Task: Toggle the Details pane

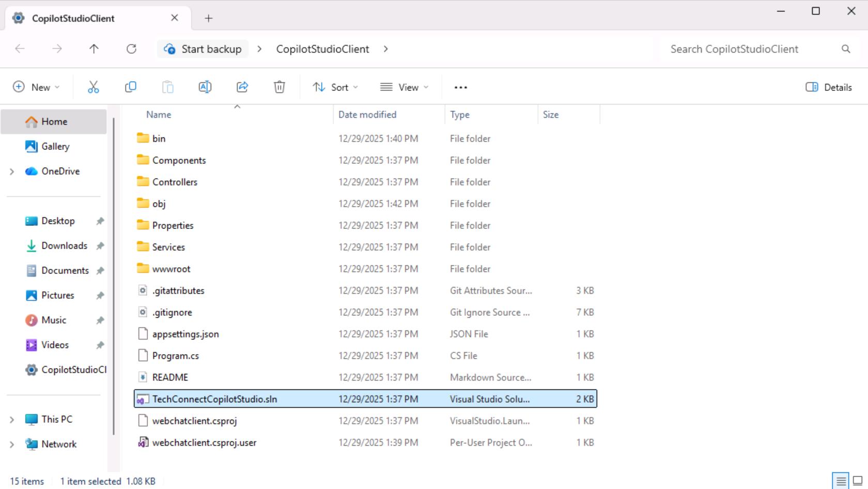Action: point(829,87)
